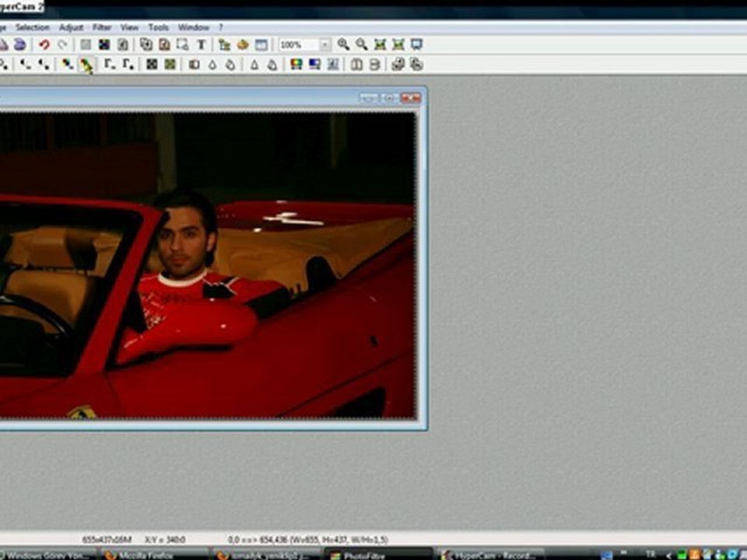
Task: Click the Print icon in toolbar
Action: 19,45
